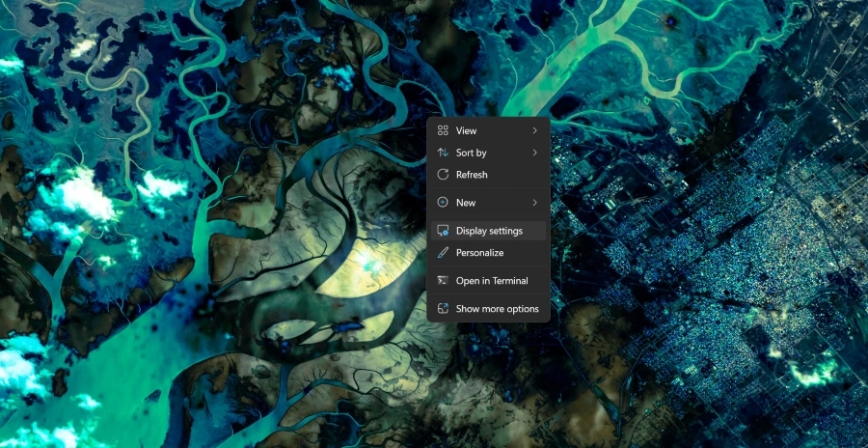This screenshot has width=868, height=448.
Task: Click the Display settings monitor icon
Action: point(443,231)
